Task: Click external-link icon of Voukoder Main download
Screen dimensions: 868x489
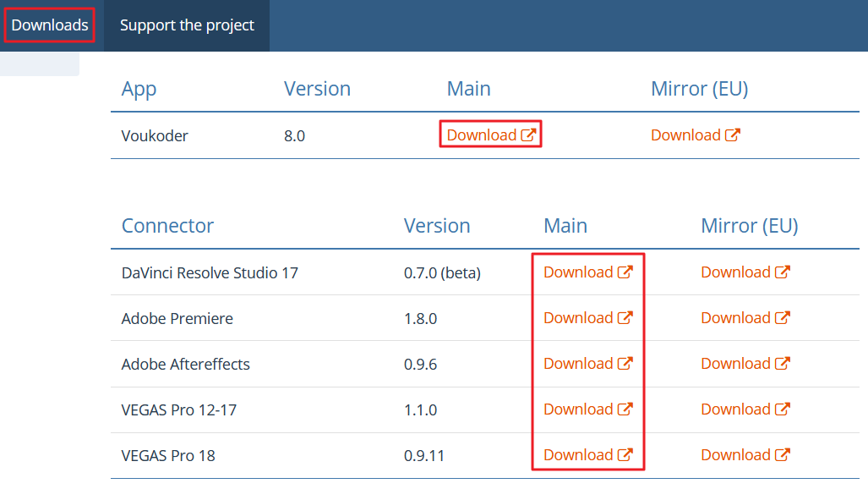Action: [528, 135]
